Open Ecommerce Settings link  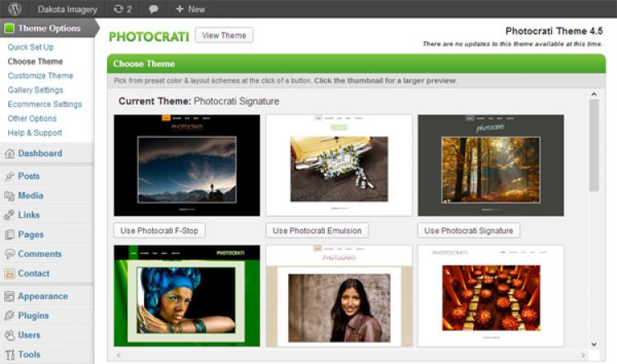45,104
